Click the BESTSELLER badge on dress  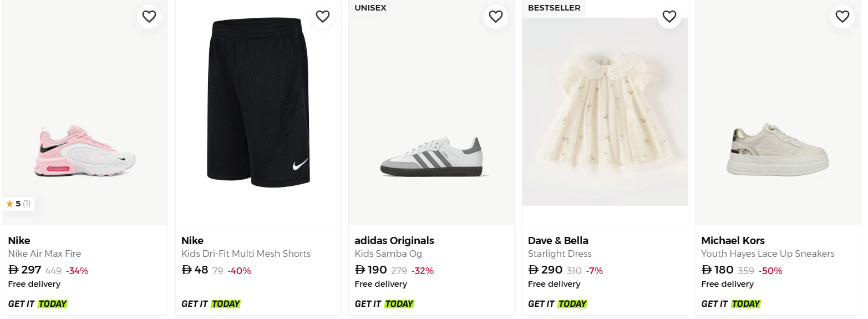click(554, 8)
